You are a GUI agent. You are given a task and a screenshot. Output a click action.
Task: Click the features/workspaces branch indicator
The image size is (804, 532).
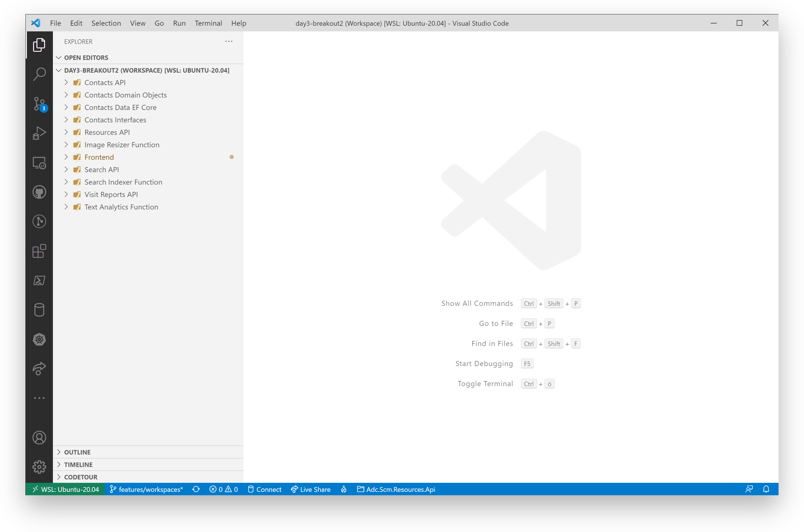pyautogui.click(x=147, y=489)
